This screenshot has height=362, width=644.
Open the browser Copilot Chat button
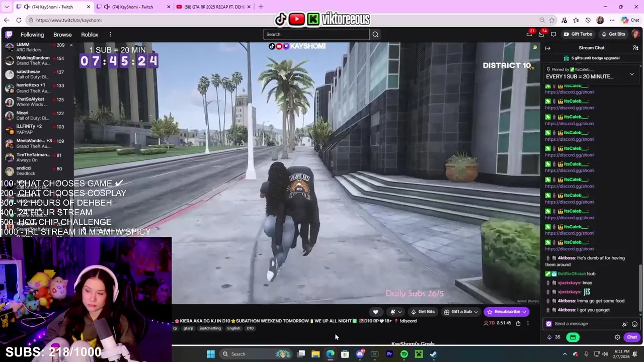pos(630,20)
